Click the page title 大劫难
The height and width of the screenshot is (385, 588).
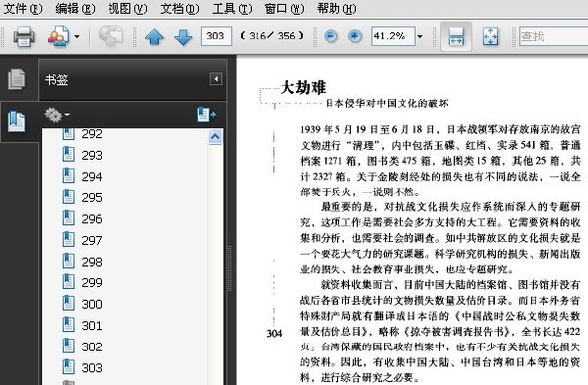click(x=304, y=87)
